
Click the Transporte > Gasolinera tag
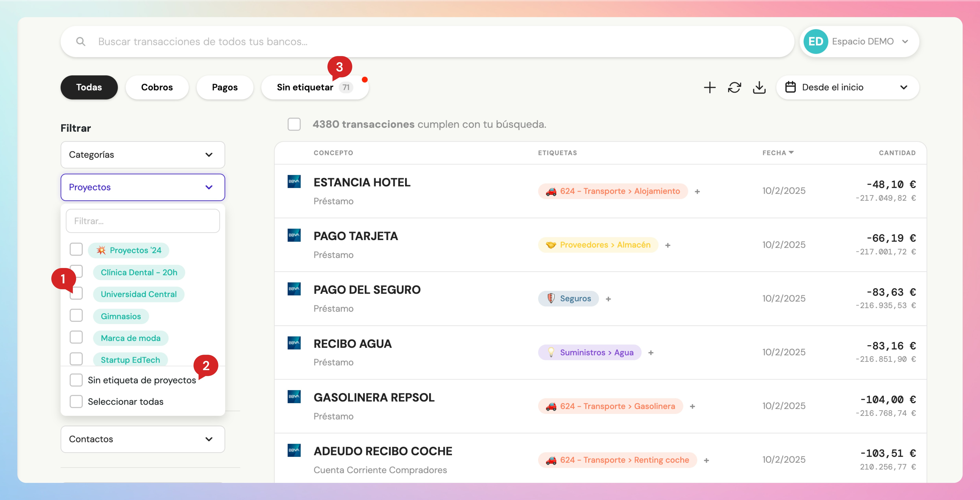(x=610, y=406)
